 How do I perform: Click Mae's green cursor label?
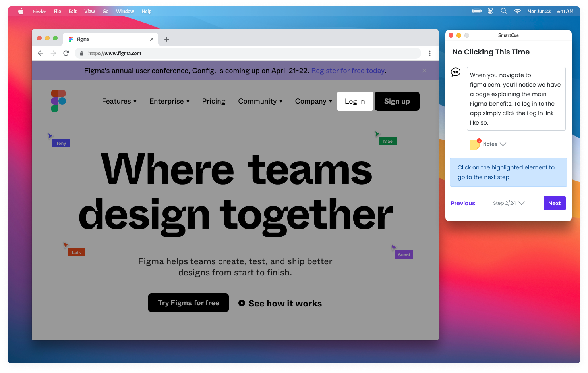[x=388, y=141]
